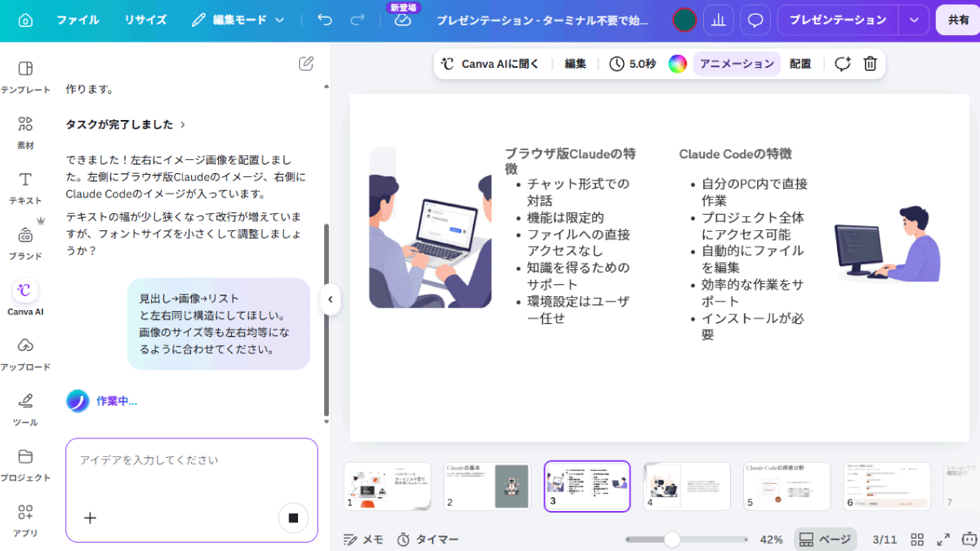Select page 4 thumbnail
The image size is (980, 551).
tap(687, 487)
